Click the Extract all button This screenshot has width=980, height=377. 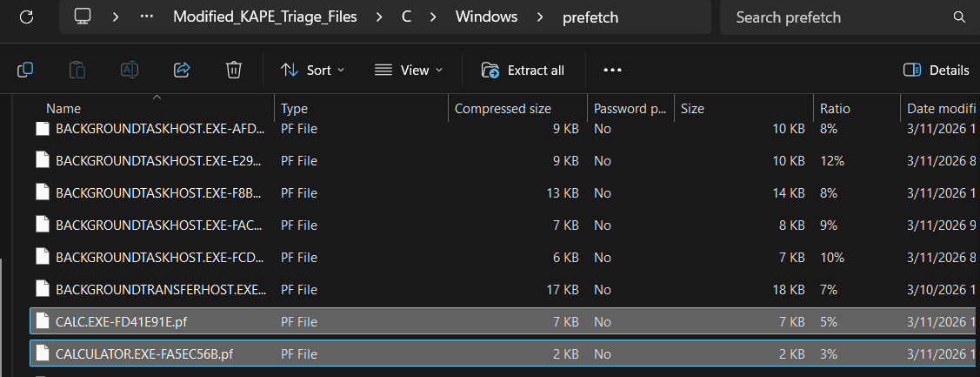[x=523, y=71]
